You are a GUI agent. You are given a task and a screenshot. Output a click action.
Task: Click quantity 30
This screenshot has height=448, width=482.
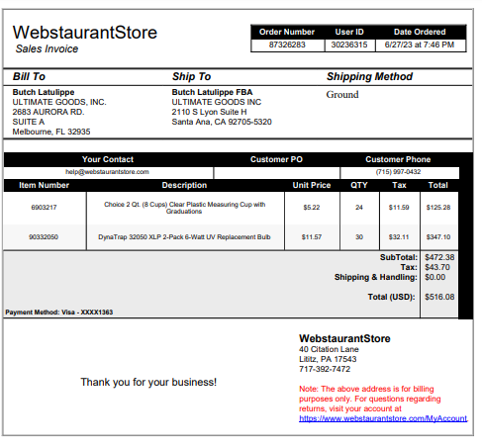(x=359, y=237)
